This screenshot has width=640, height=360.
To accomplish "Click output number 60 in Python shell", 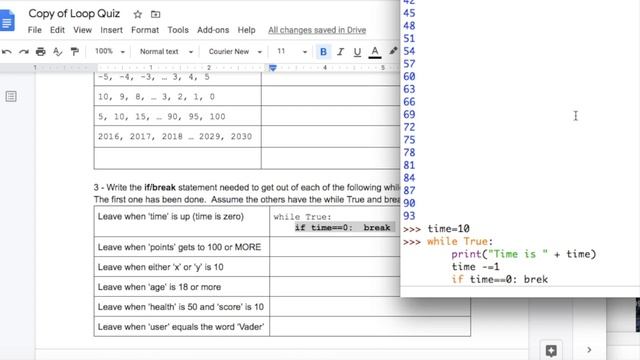I will point(409,77).
